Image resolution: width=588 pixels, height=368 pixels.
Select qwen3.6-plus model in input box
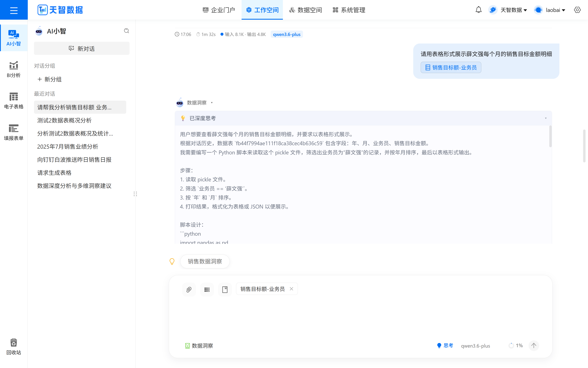click(475, 346)
